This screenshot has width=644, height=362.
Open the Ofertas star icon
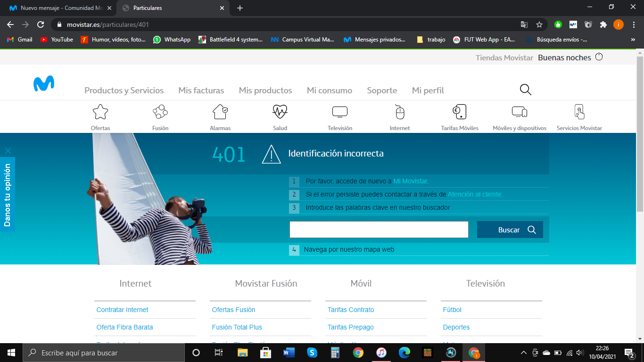coord(100,112)
